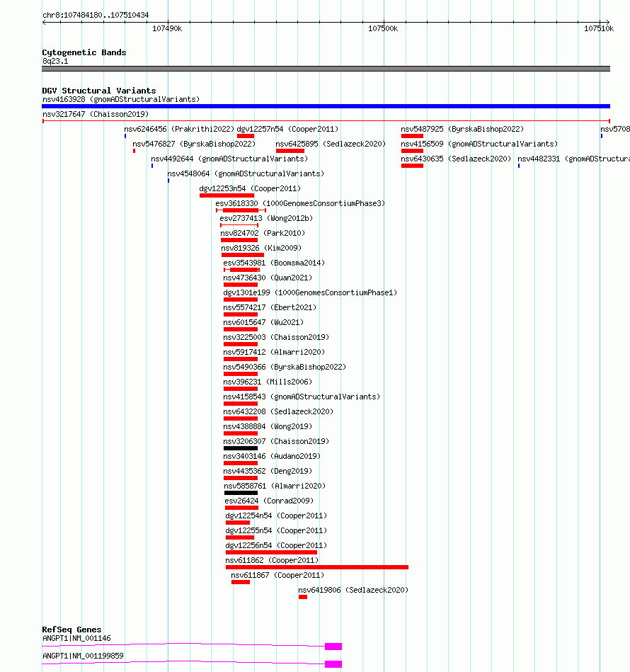Click esv2737413 (Wong2012b) label

coord(266,219)
